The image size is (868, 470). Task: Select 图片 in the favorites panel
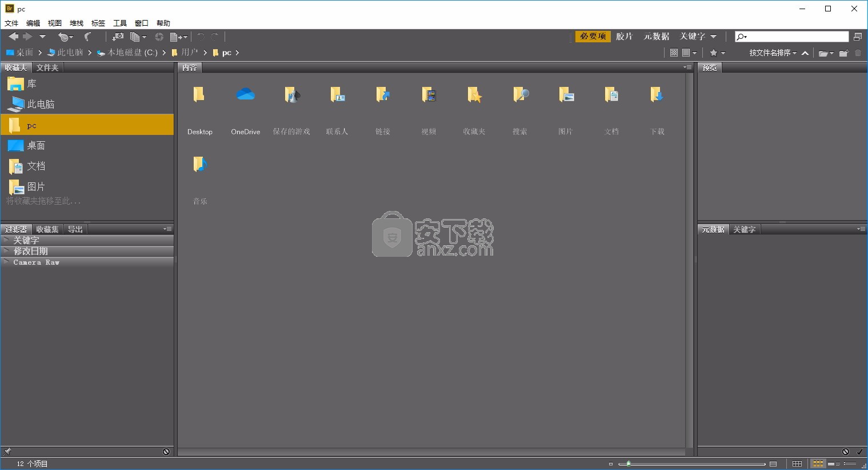(x=87, y=186)
